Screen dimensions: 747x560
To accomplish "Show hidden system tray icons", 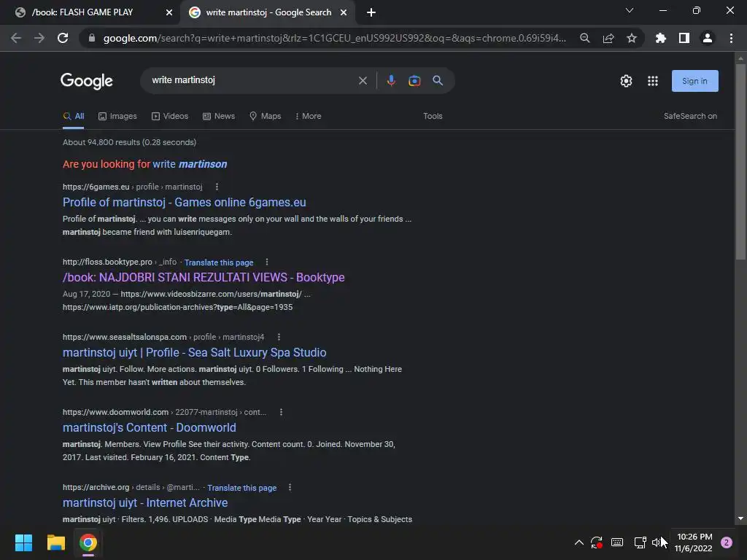I will [578, 542].
